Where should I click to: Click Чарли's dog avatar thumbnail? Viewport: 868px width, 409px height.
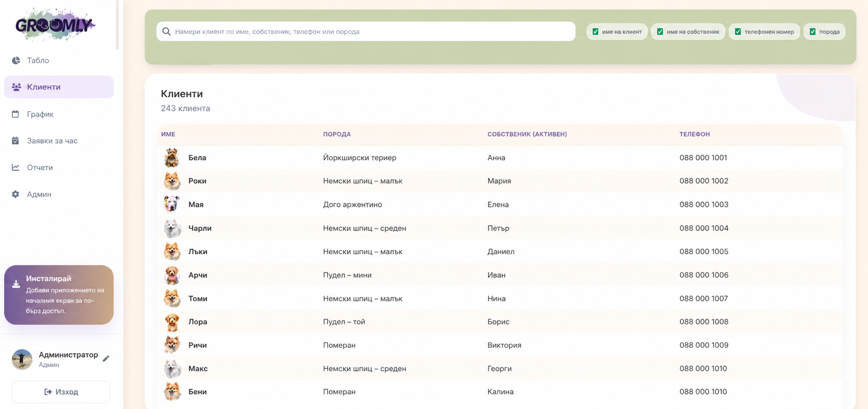pos(172,228)
